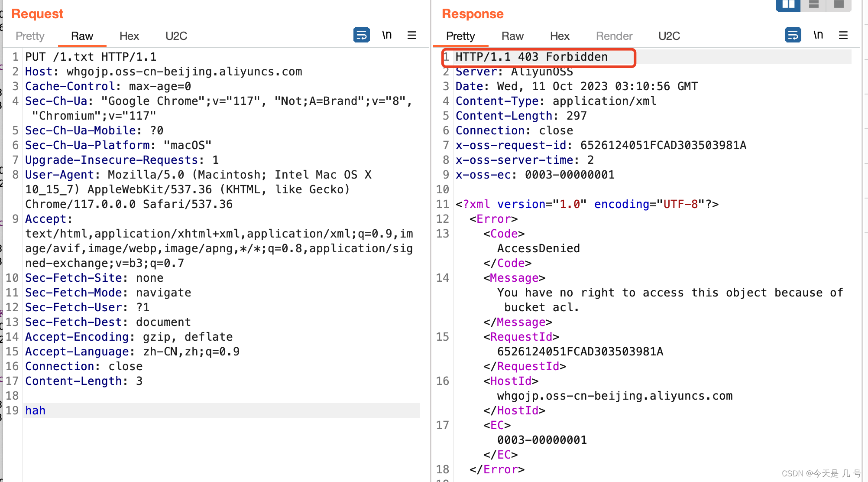Click the opening <Error> XML tag
This screenshot has height=482, width=868.
(x=493, y=219)
